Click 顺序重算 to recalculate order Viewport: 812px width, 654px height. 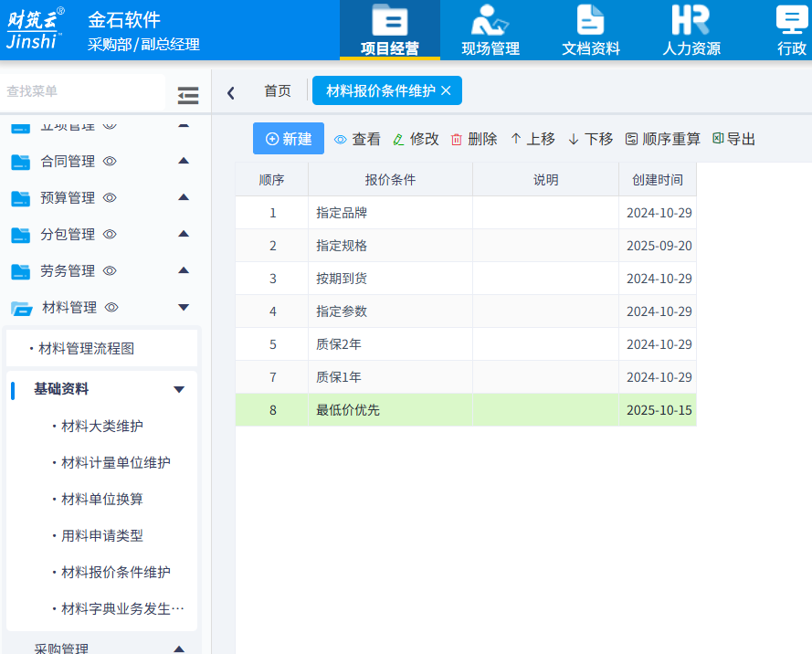click(663, 139)
